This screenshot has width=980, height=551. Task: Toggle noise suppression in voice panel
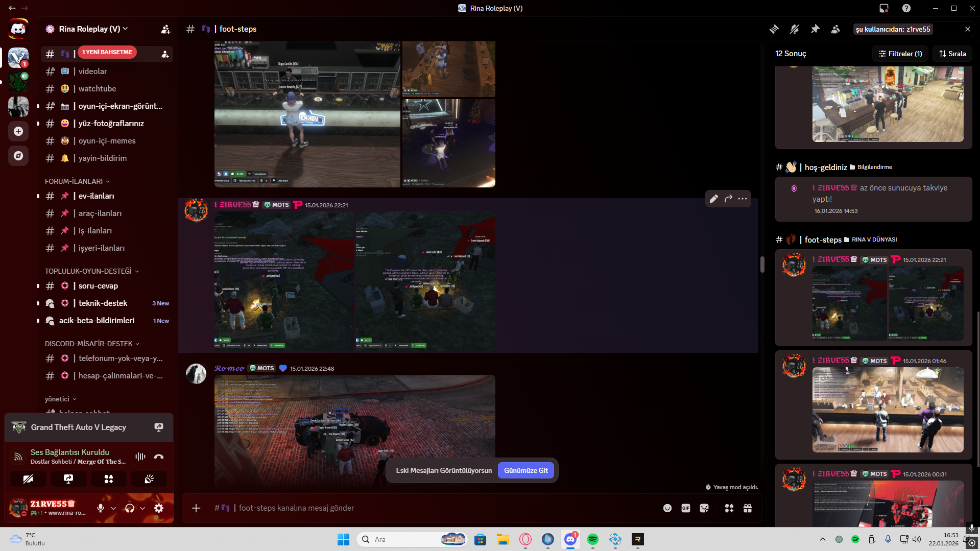click(140, 457)
